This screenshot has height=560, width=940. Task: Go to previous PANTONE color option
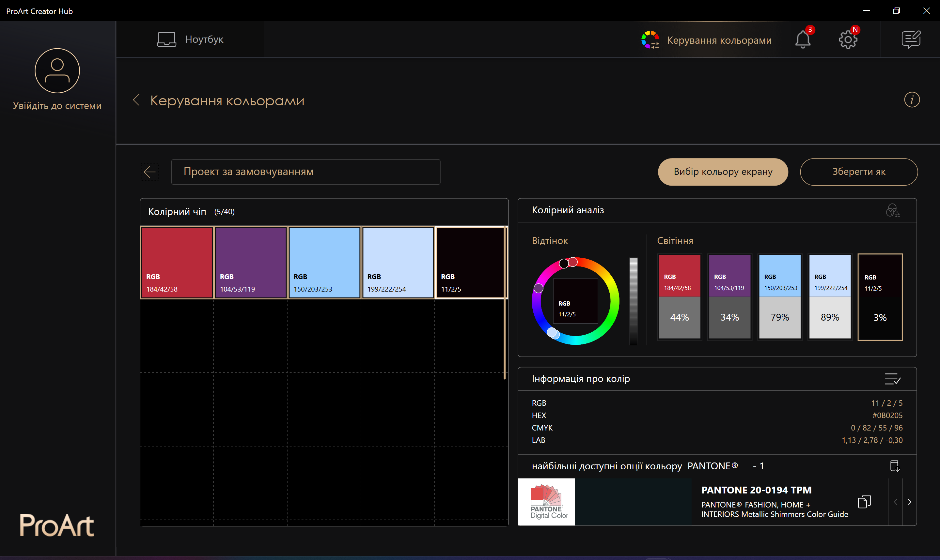896,502
